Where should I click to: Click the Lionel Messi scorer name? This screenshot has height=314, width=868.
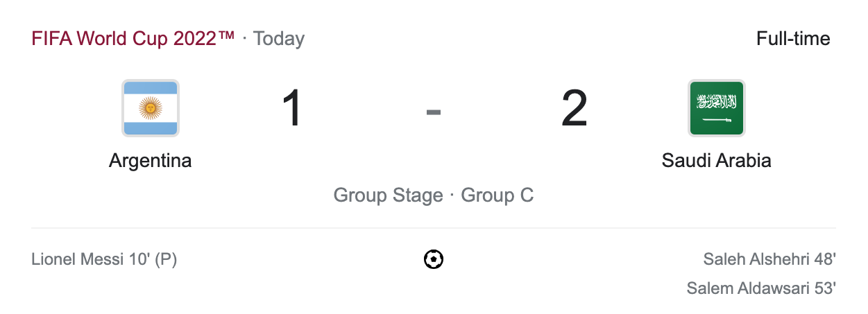(x=78, y=260)
